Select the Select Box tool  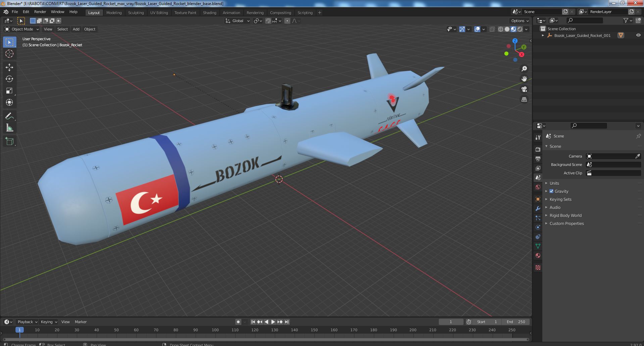pyautogui.click(x=9, y=42)
